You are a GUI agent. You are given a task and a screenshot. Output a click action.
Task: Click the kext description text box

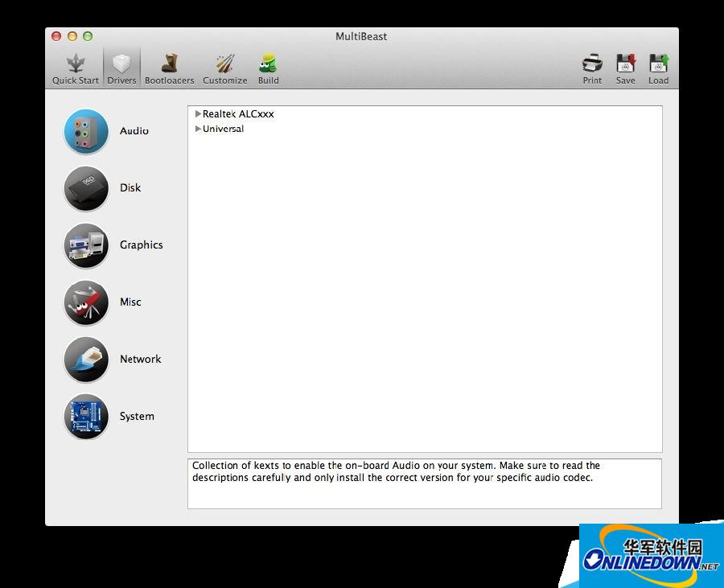click(x=425, y=483)
